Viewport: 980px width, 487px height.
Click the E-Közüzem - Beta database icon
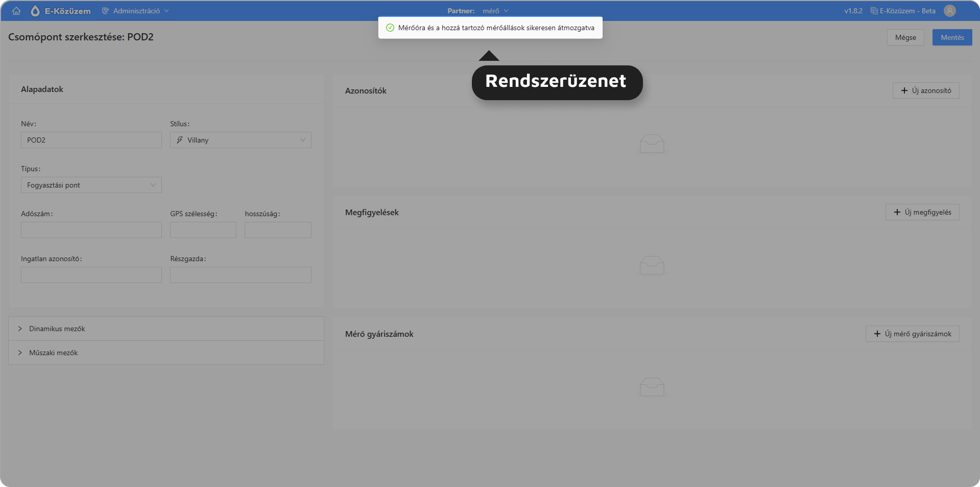[874, 11]
